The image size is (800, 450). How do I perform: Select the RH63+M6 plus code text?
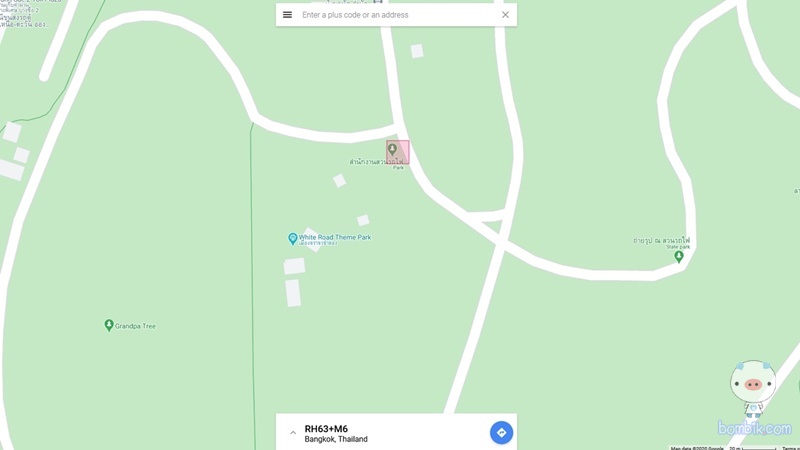pyautogui.click(x=326, y=429)
